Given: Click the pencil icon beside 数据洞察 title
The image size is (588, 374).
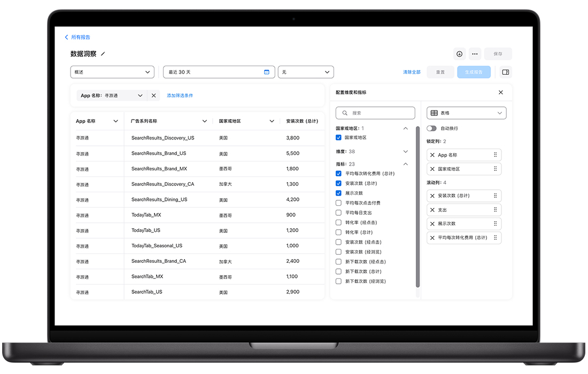Looking at the screenshot, I should coord(103,54).
